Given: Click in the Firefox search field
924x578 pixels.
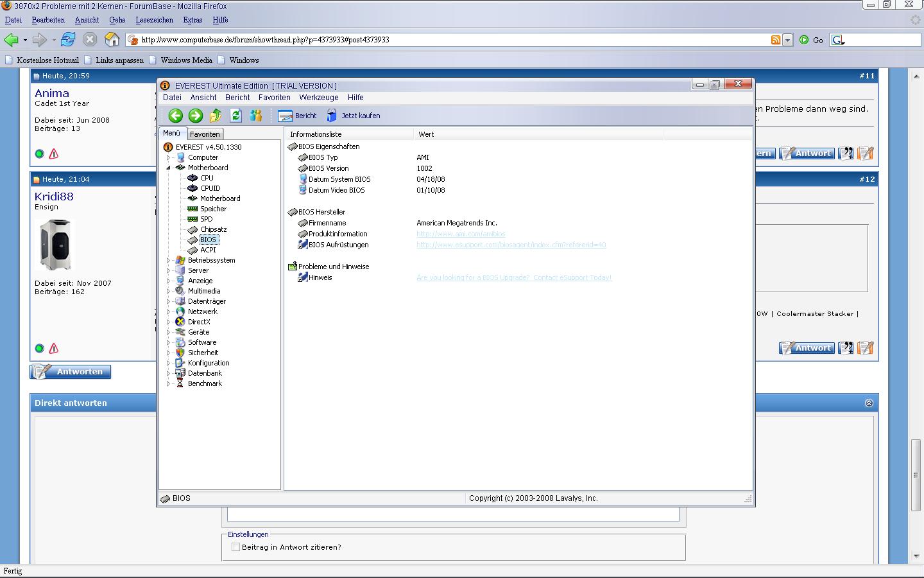Looking at the screenshot, I should pyautogui.click(x=882, y=40).
